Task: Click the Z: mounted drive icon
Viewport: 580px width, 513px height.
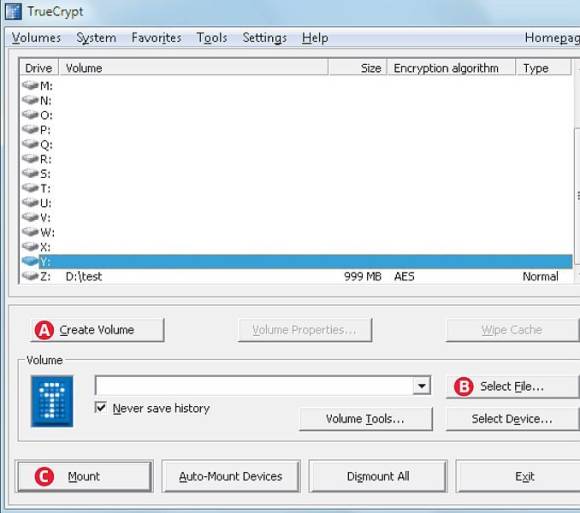Action: (30, 276)
